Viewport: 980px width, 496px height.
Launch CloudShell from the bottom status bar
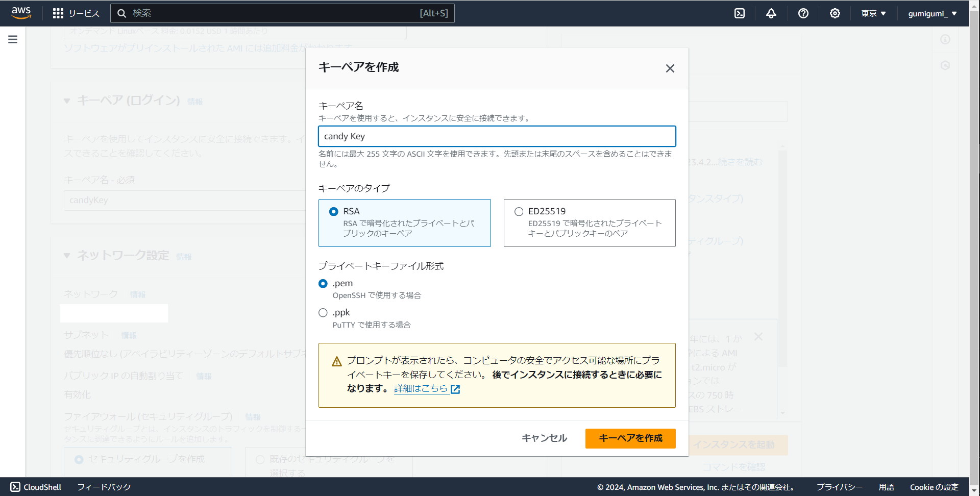click(x=36, y=487)
